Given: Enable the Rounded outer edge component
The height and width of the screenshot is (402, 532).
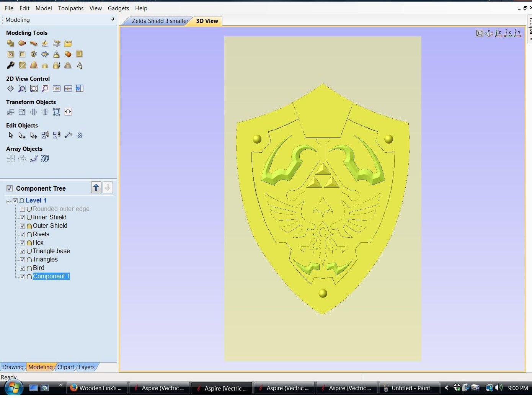Looking at the screenshot, I should coord(23,209).
